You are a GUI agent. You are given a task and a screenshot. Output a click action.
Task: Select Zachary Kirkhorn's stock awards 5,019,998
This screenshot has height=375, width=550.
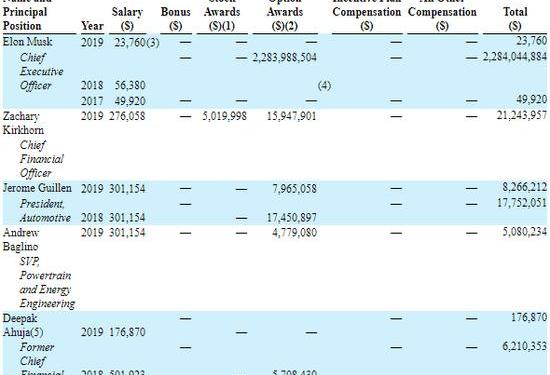click(x=224, y=116)
